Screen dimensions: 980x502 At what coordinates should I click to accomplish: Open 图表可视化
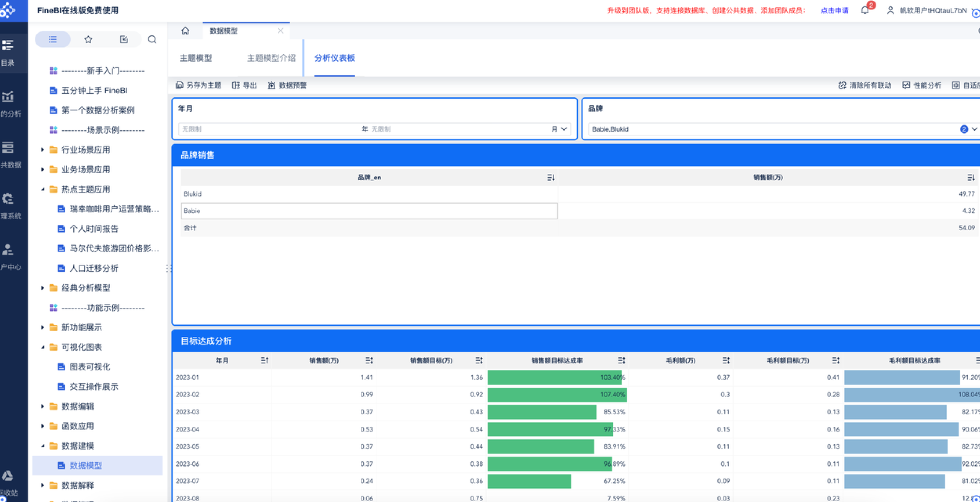coord(90,367)
